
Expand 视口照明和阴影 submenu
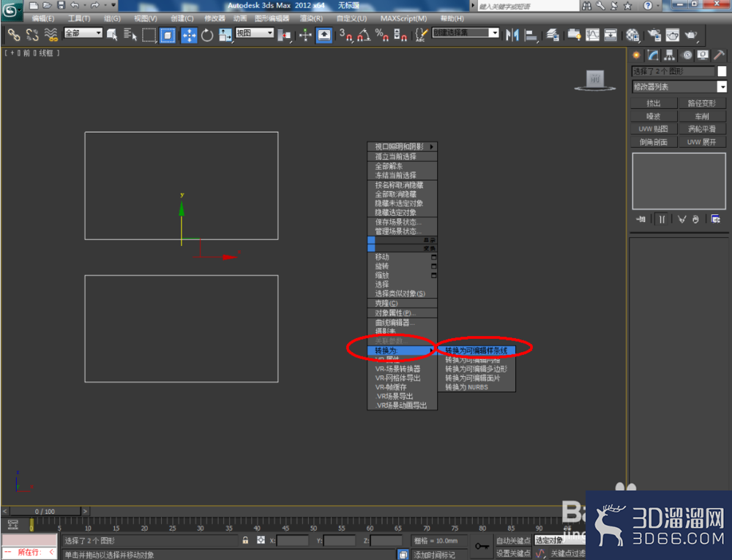point(403,146)
